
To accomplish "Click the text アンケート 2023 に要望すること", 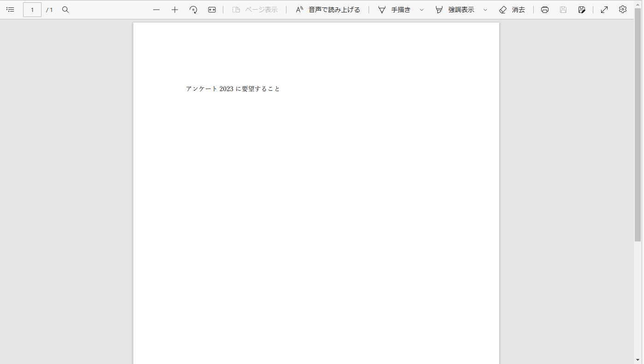I will (233, 89).
